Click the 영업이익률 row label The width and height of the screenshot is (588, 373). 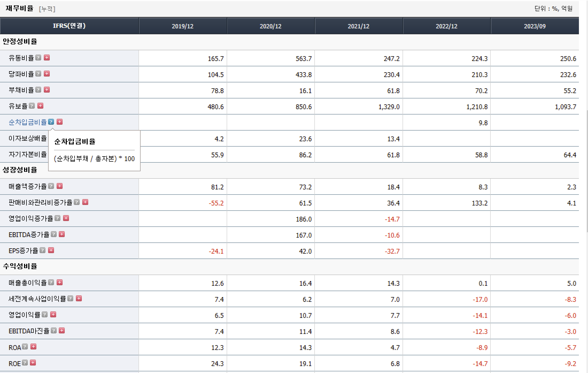coord(24,315)
